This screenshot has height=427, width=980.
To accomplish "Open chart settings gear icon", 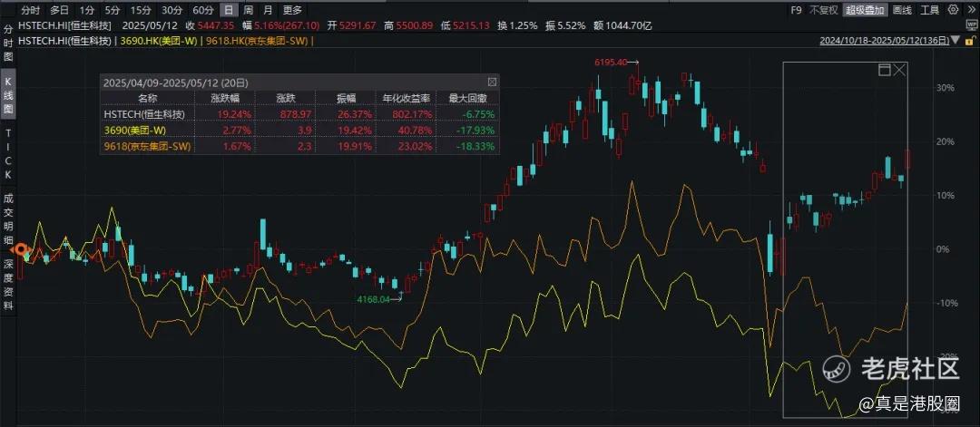I will pyautogui.click(x=953, y=9).
